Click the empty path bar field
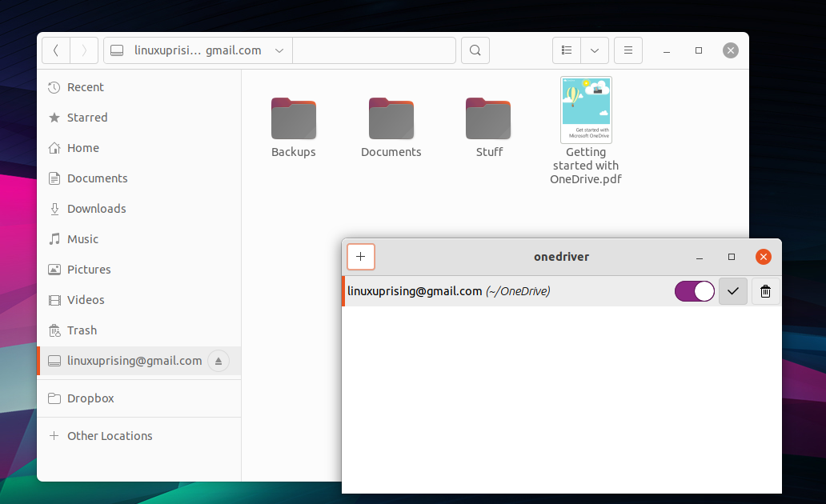This screenshot has height=504, width=826. click(x=374, y=50)
